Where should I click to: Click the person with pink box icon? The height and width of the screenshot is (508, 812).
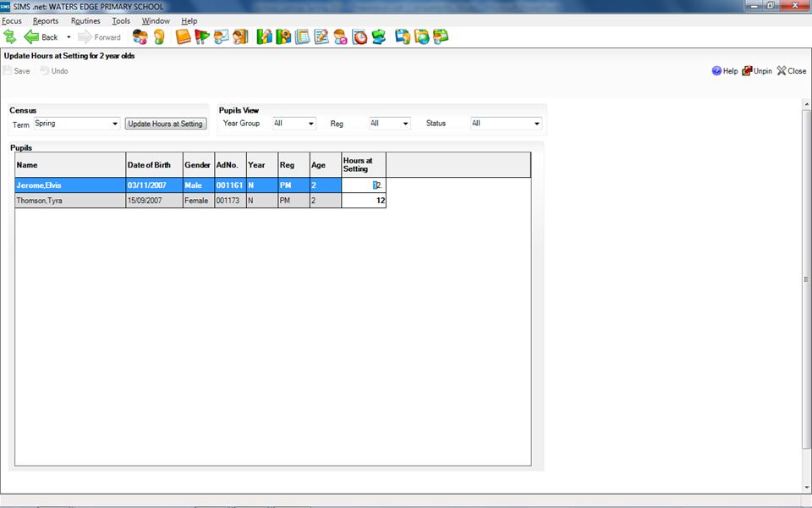(340, 36)
